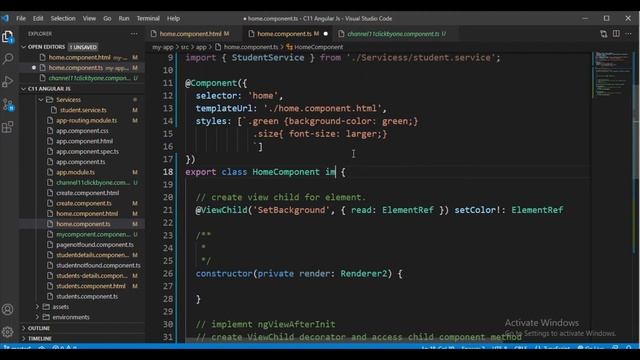Open mycomponent.component file in tree

point(93,234)
